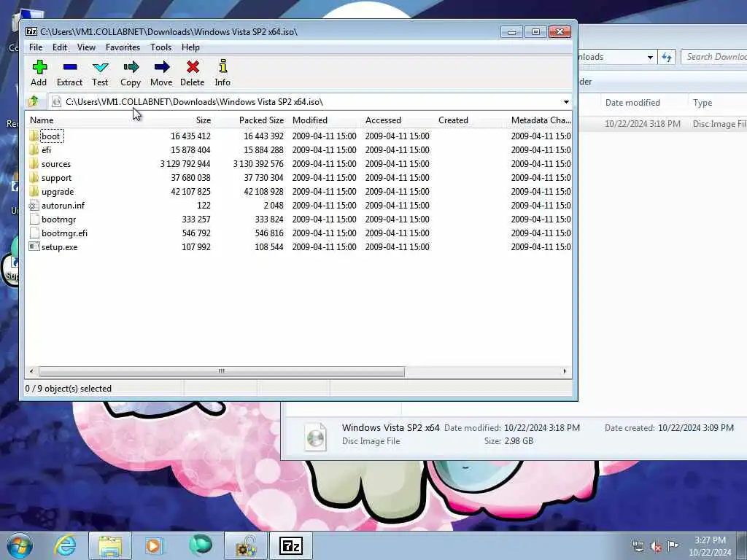Click the autorun.inf size value 122
Image resolution: width=747 pixels, height=560 pixels.
204,205
